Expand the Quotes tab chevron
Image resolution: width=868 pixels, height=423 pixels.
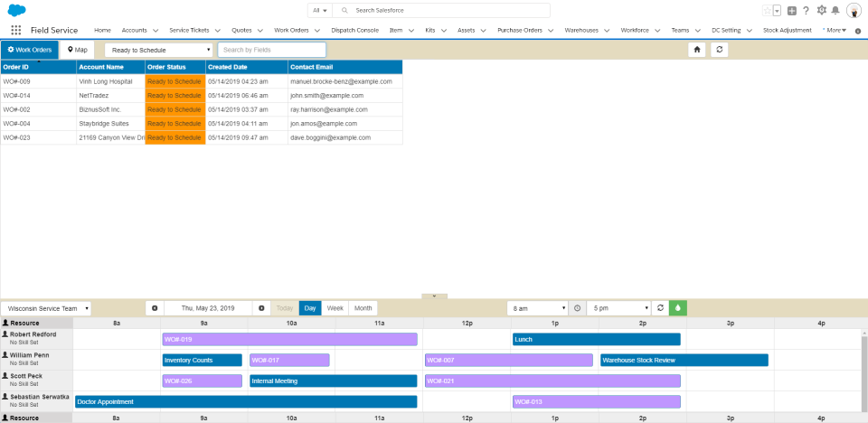pos(260,31)
